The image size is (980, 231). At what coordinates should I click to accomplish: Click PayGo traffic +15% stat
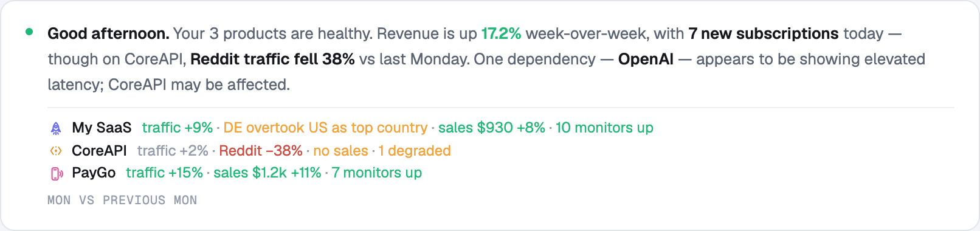[165, 173]
